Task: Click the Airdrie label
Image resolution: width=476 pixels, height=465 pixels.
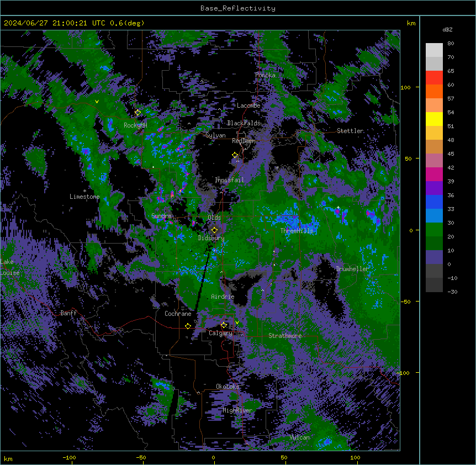Action: 223,297
